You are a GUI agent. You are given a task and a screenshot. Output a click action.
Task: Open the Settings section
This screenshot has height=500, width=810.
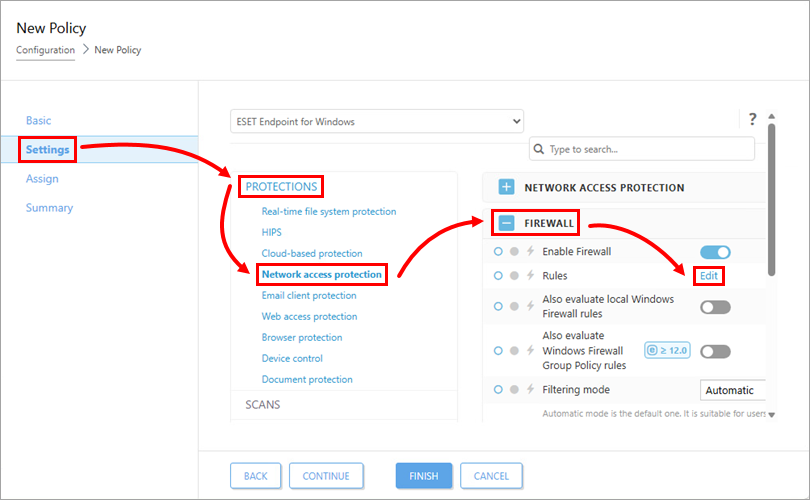point(48,149)
